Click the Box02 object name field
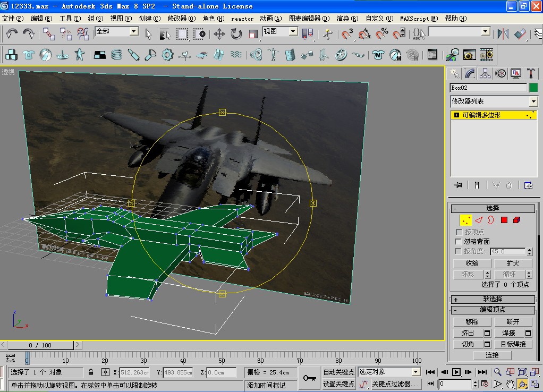The width and height of the screenshot is (543, 392). coord(488,88)
